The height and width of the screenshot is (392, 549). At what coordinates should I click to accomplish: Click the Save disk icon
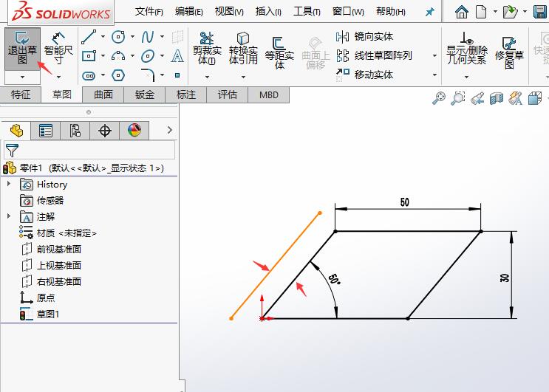[x=541, y=12]
